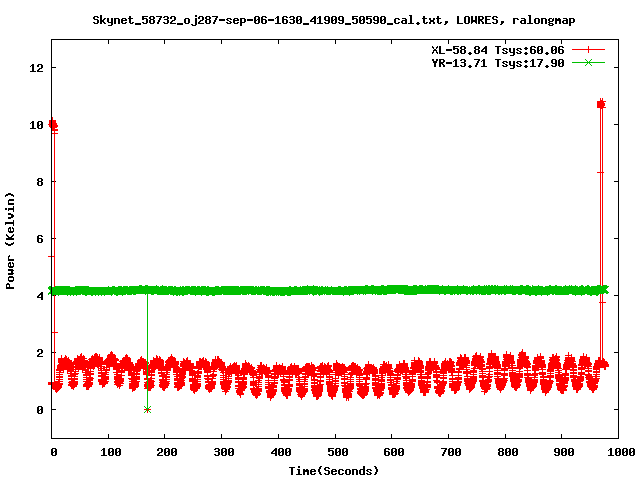Click the x-axis tick label 300
The image size is (640, 480).
pyautogui.click(x=224, y=452)
